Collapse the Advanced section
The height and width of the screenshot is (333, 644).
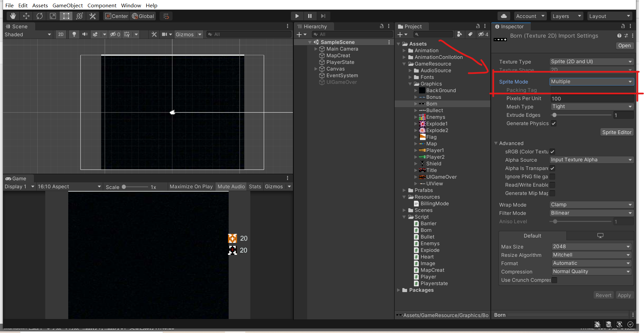pyautogui.click(x=496, y=143)
